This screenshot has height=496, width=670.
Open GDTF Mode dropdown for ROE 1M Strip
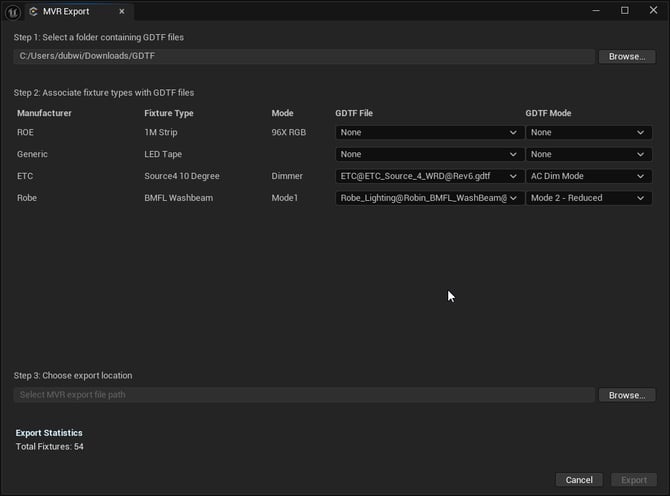588,132
